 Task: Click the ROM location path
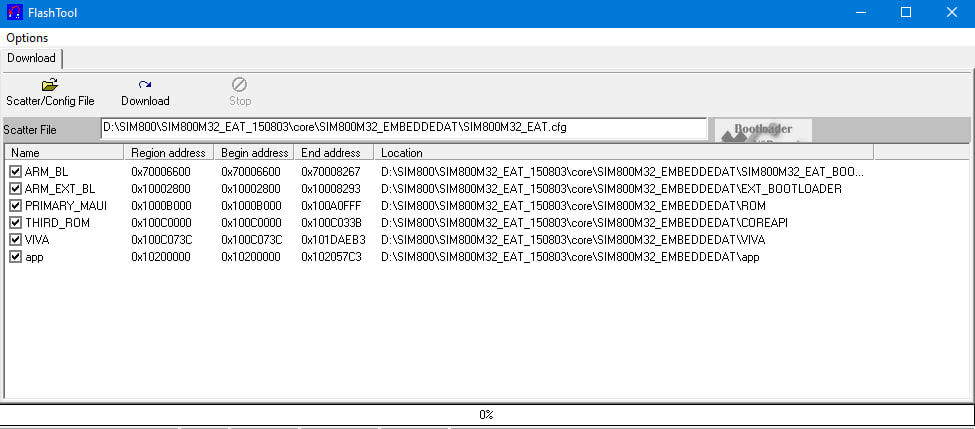[573, 206]
